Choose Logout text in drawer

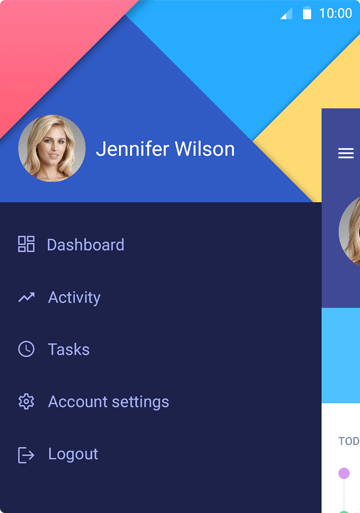[73, 454]
